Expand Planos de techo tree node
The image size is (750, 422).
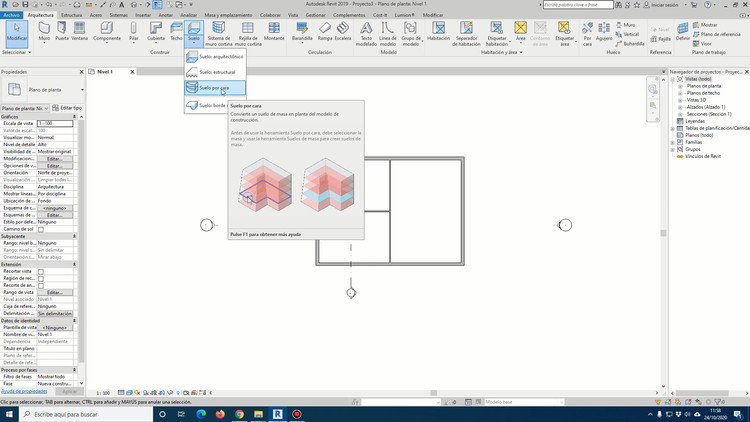[x=680, y=93]
